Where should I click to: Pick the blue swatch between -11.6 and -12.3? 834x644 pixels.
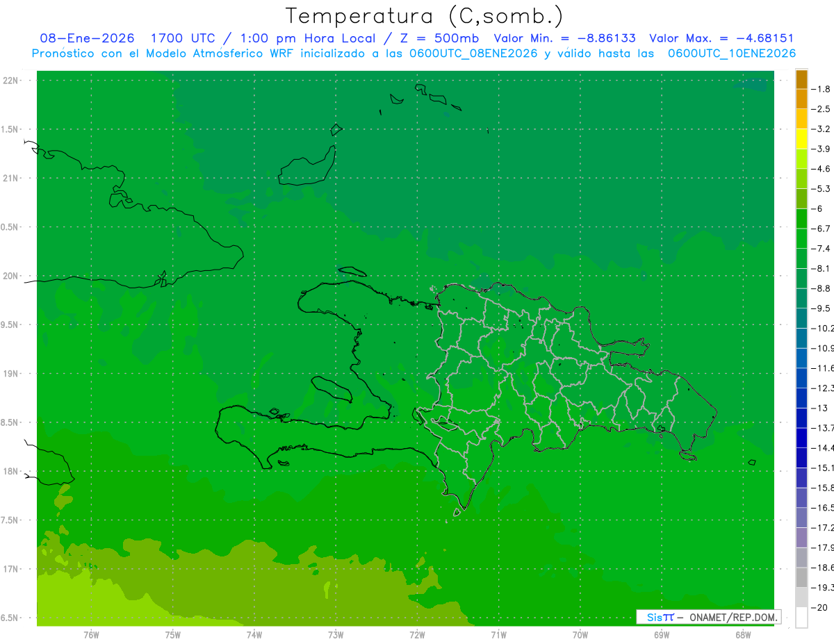pos(801,378)
